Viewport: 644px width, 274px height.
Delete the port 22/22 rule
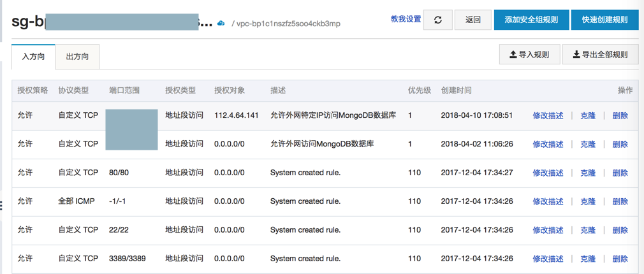(620, 231)
